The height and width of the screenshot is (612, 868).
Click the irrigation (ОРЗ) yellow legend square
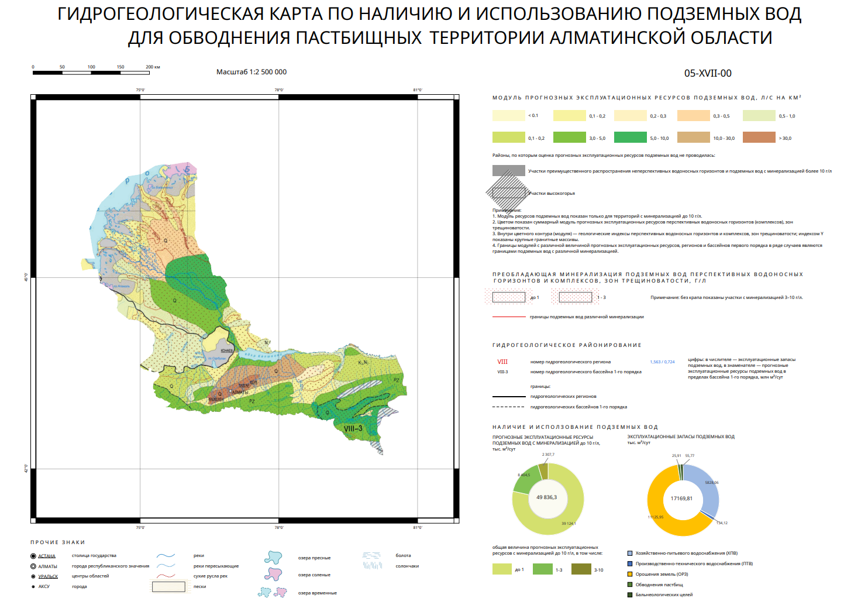[x=630, y=574]
